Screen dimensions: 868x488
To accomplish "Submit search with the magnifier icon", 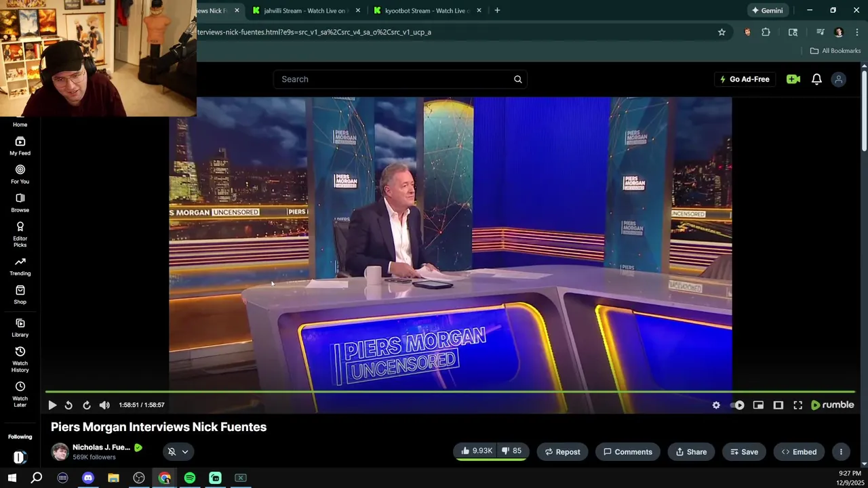I will pos(518,79).
